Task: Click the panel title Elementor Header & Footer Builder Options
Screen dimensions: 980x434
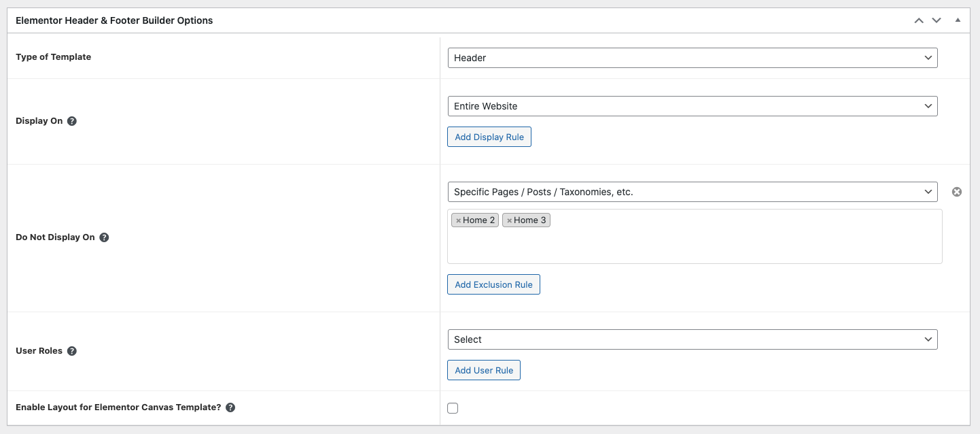Action: coord(114,20)
